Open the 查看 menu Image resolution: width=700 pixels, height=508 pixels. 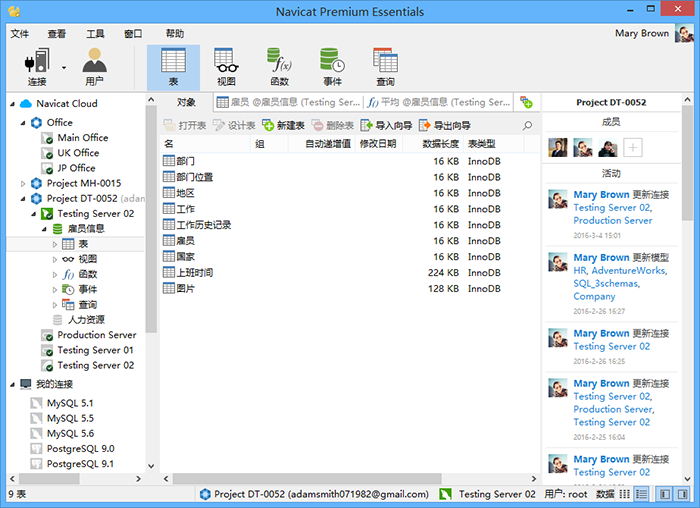57,33
